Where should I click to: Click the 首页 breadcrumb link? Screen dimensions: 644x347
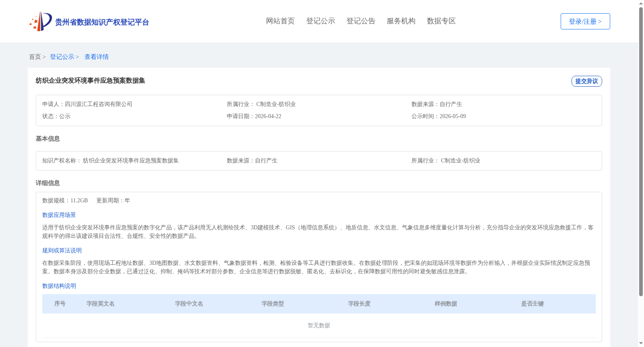click(x=35, y=57)
